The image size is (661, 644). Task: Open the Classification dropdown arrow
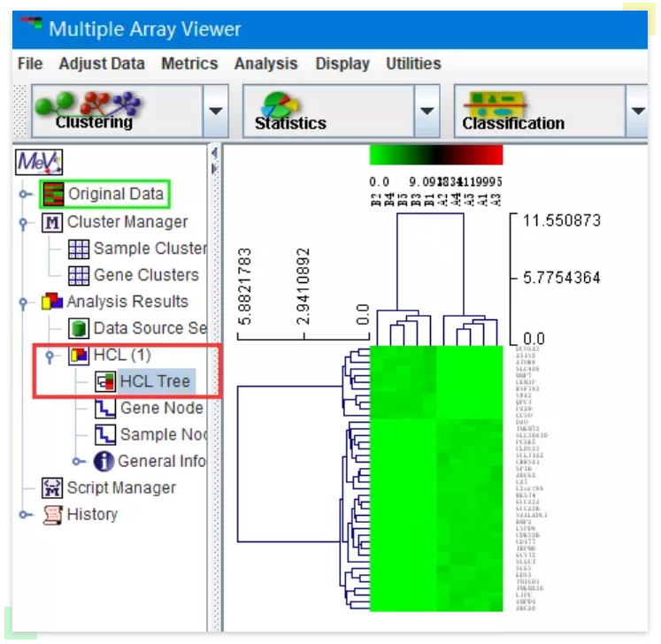pyautogui.click(x=637, y=111)
